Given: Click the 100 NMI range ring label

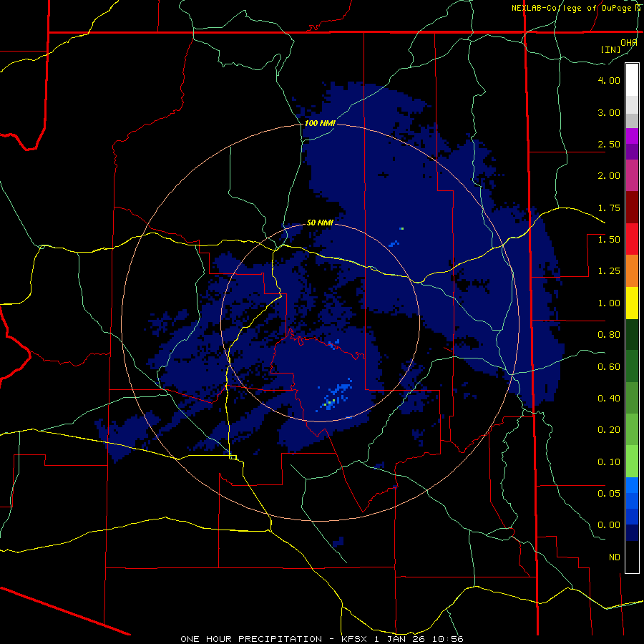Looking at the screenshot, I should [x=320, y=123].
